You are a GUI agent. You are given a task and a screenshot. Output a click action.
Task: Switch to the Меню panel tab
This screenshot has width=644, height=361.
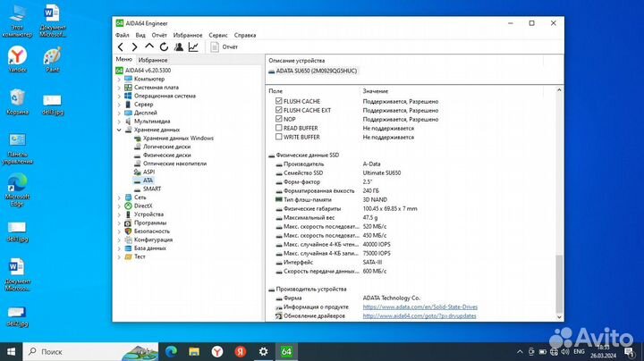tap(123, 60)
